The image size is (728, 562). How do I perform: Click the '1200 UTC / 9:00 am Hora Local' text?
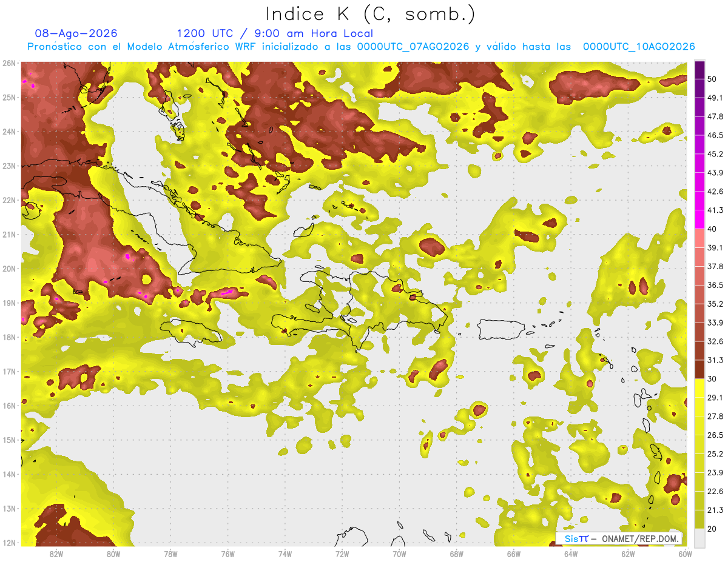click(275, 33)
